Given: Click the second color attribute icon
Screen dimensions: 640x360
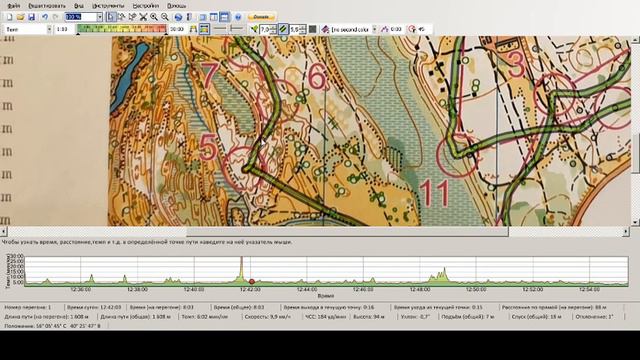Looking at the screenshot, I should (x=325, y=29).
